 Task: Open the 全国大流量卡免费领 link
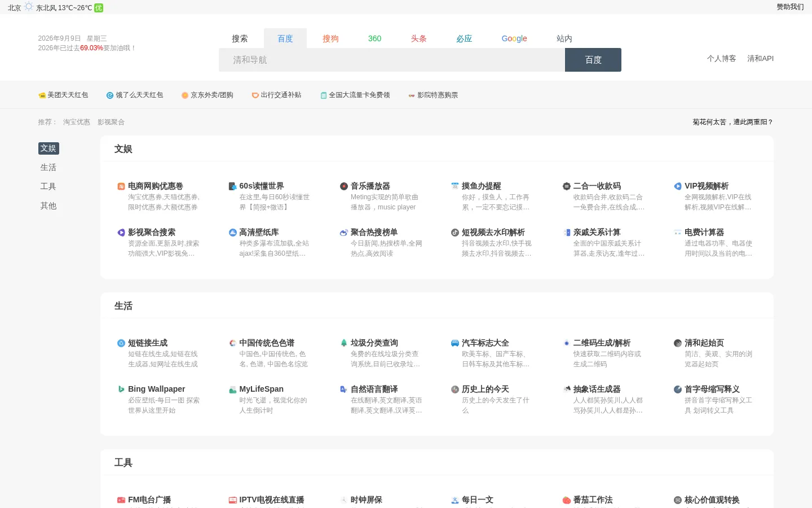coord(355,95)
